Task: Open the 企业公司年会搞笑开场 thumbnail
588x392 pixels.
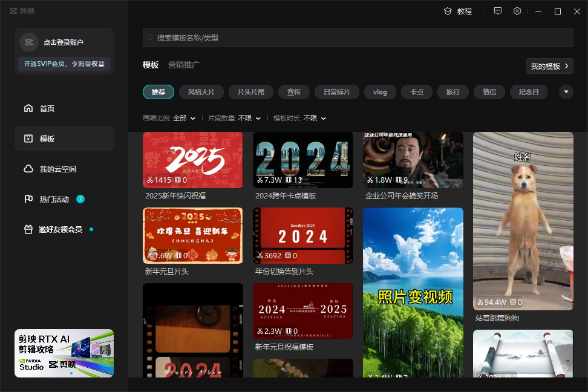Action: (413, 160)
